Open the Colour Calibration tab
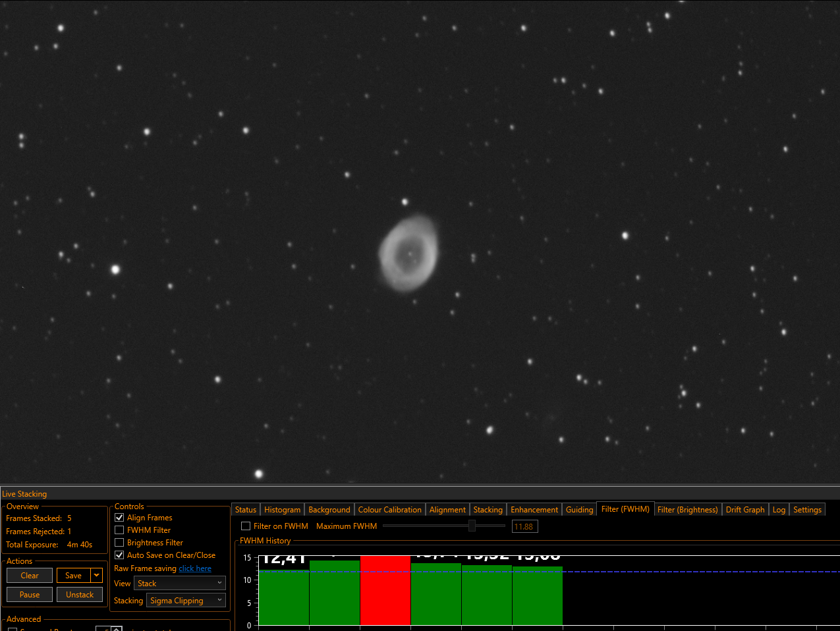 pos(390,510)
